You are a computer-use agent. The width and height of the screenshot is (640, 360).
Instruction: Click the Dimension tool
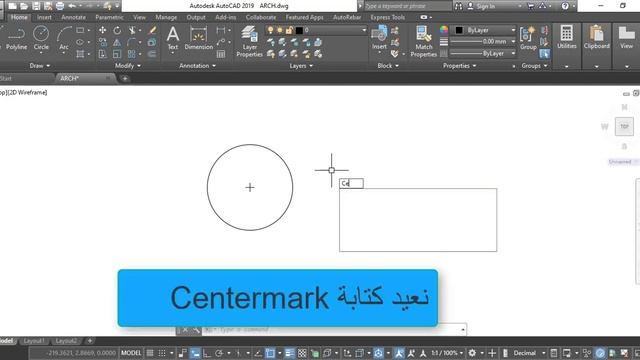198,38
